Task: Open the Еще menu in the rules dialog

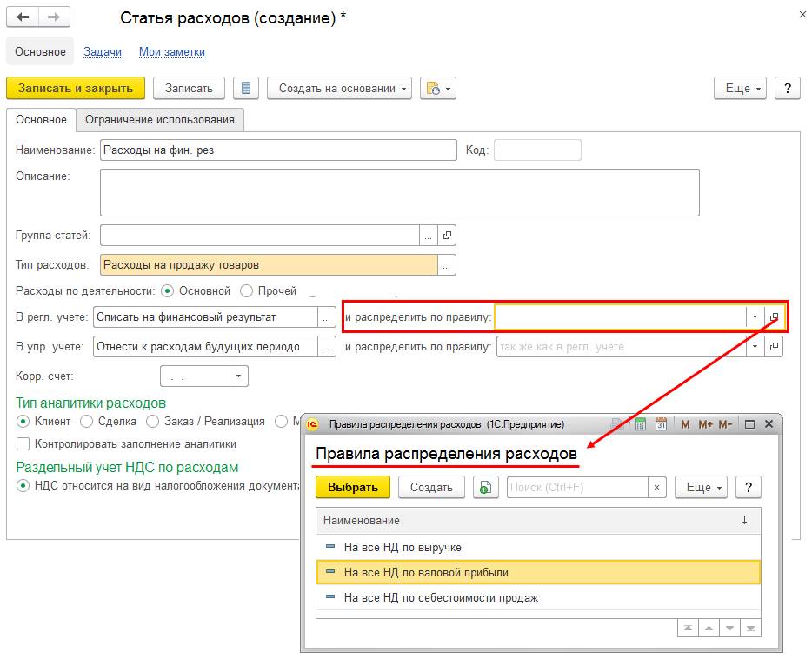Action: (x=702, y=488)
